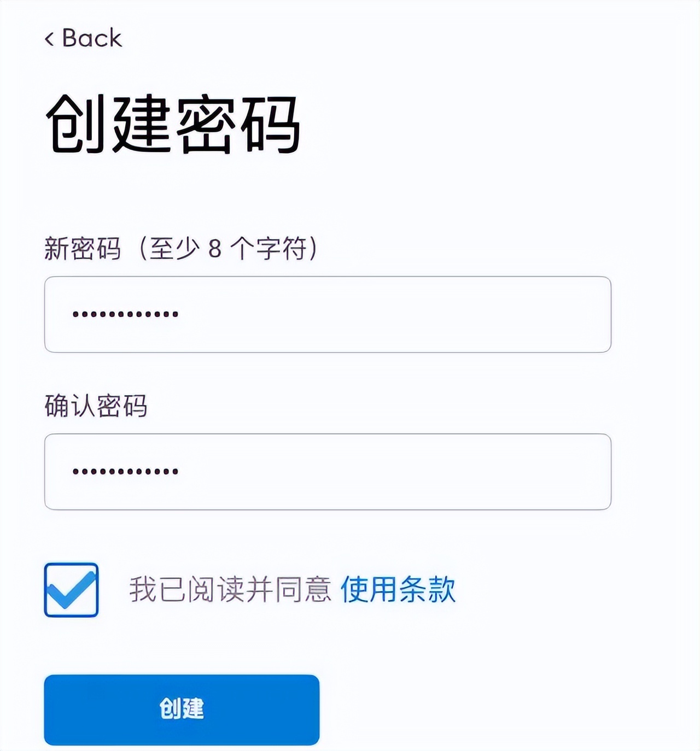Click inside the 确认密码 field
Viewport: 700px width, 751px height.
[x=328, y=472]
